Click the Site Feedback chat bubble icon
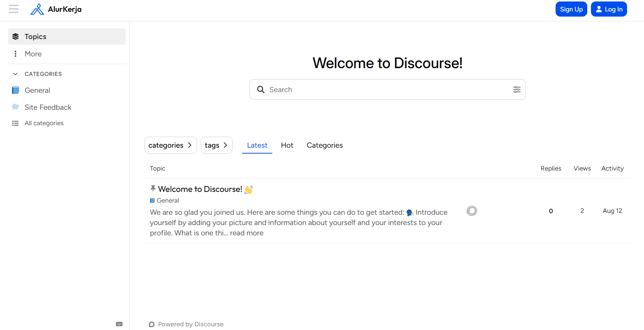The width and height of the screenshot is (644, 330). tap(15, 107)
